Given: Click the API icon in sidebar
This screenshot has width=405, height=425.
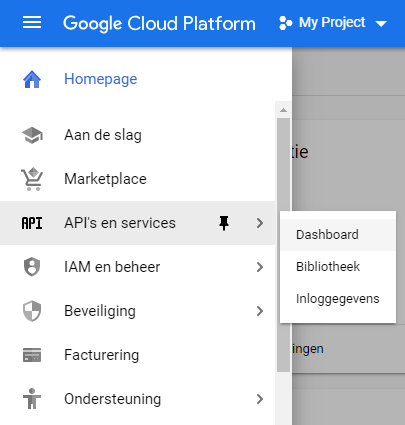Looking at the screenshot, I should coord(32,223).
